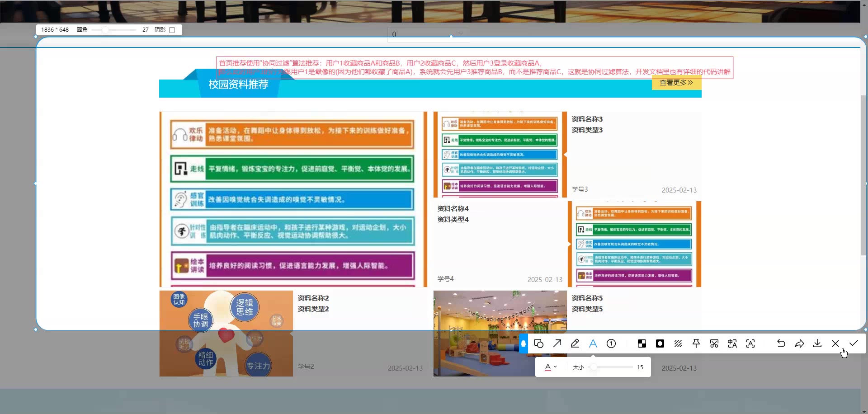Open the 资料名称4 item link

pyautogui.click(x=453, y=208)
